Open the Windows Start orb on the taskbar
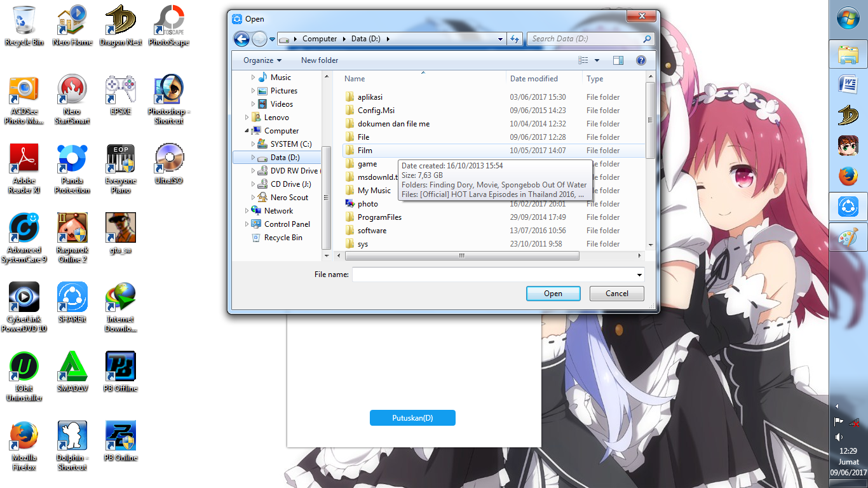Image resolution: width=868 pixels, height=488 pixels. pos(848,18)
